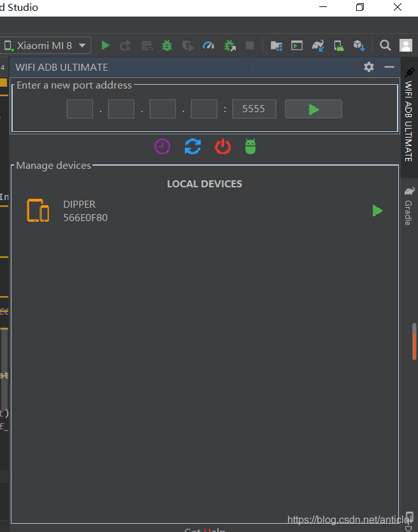Click the LOCAL DEVICES heading
418x532 pixels.
click(205, 184)
